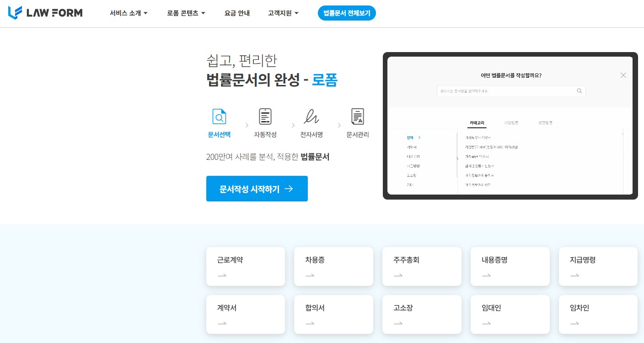Open the 요금 안내 menu item

[237, 13]
